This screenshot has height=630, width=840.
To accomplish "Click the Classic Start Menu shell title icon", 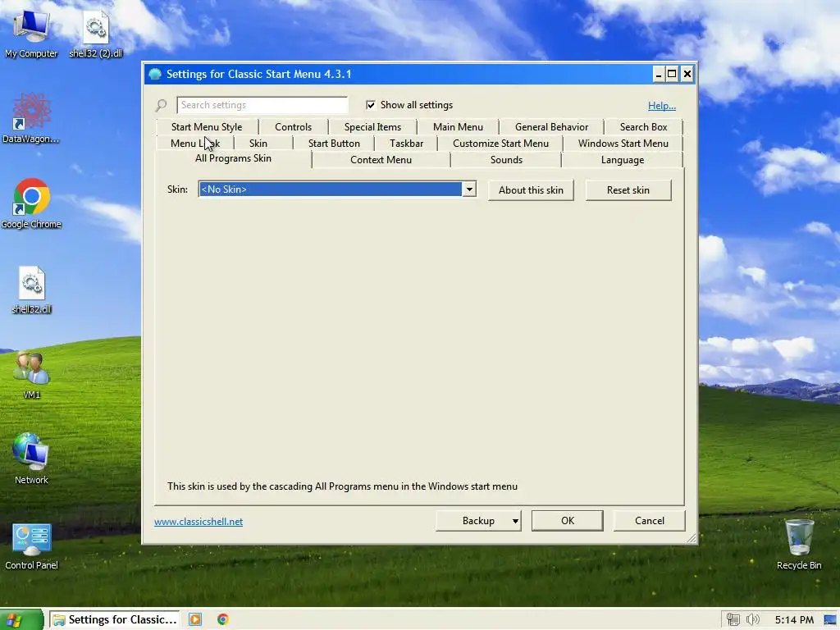I will click(x=155, y=74).
